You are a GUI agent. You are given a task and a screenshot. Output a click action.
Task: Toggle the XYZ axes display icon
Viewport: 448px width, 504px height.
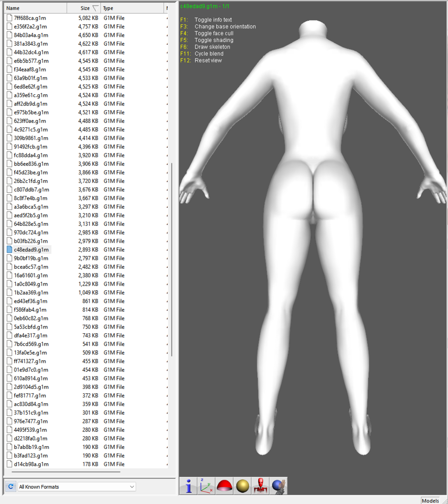pos(206,486)
